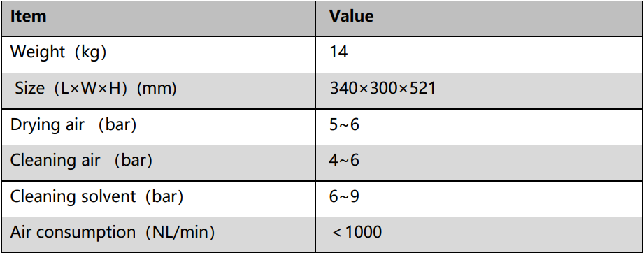Click the word Drying in the table

pos(35,125)
